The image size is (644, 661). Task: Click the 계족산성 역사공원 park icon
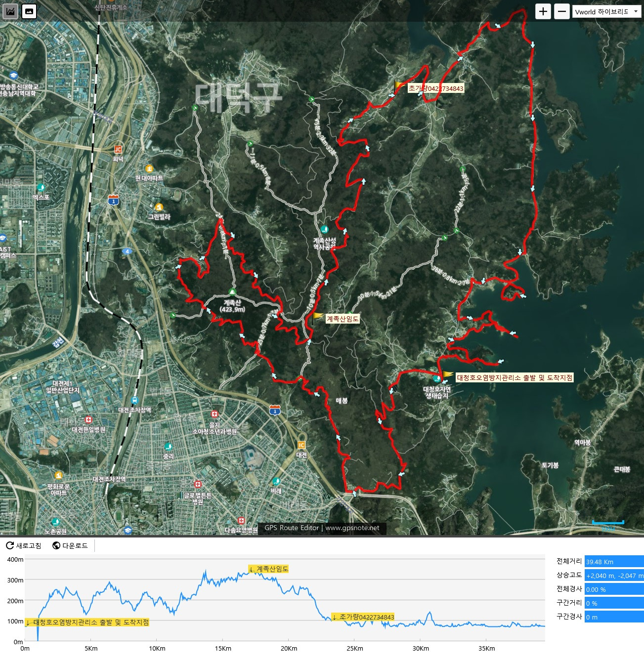coord(324,229)
